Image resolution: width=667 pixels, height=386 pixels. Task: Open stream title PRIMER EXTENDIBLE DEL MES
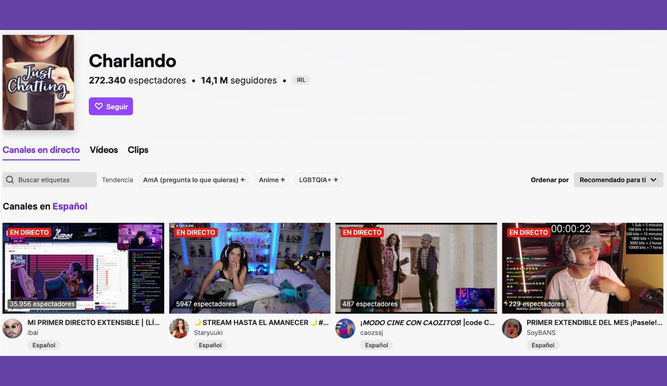(594, 323)
